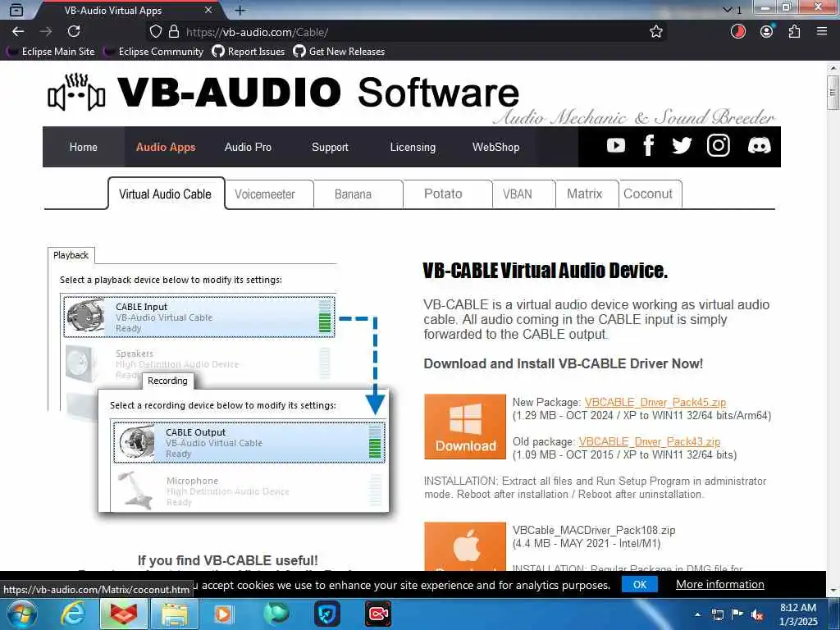Screen dimensions: 840x630
Task: Close the VB-Audio Virtual Apps tab
Action: point(208,10)
